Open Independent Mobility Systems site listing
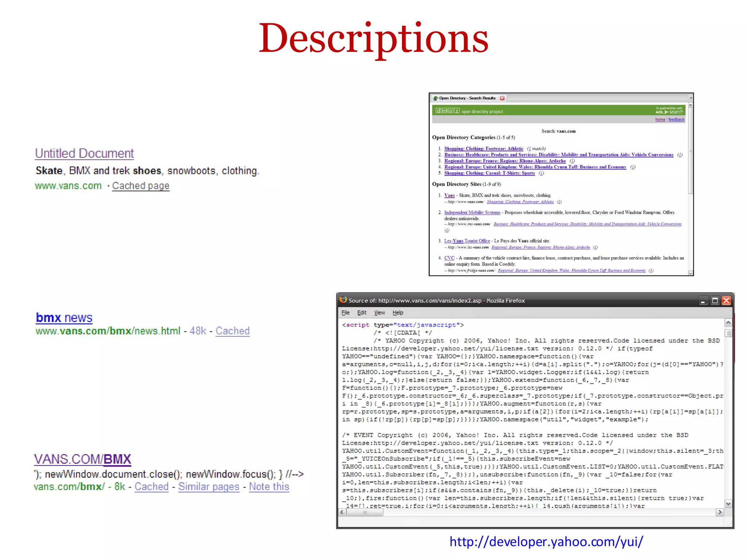Screen dimensions: 747x560 coord(472,212)
